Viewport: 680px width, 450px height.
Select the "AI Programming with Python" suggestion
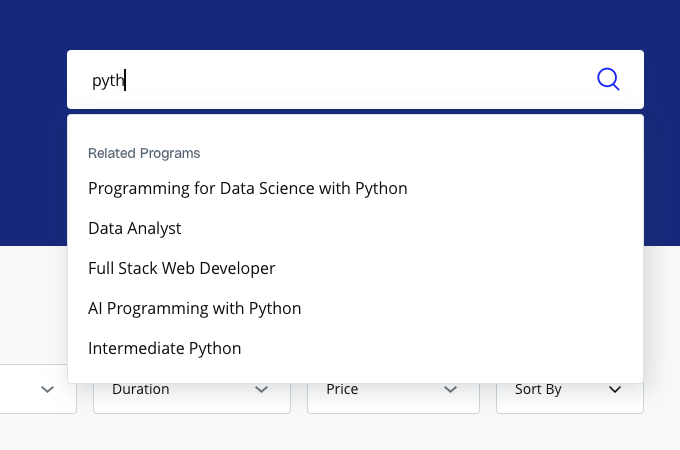point(194,308)
